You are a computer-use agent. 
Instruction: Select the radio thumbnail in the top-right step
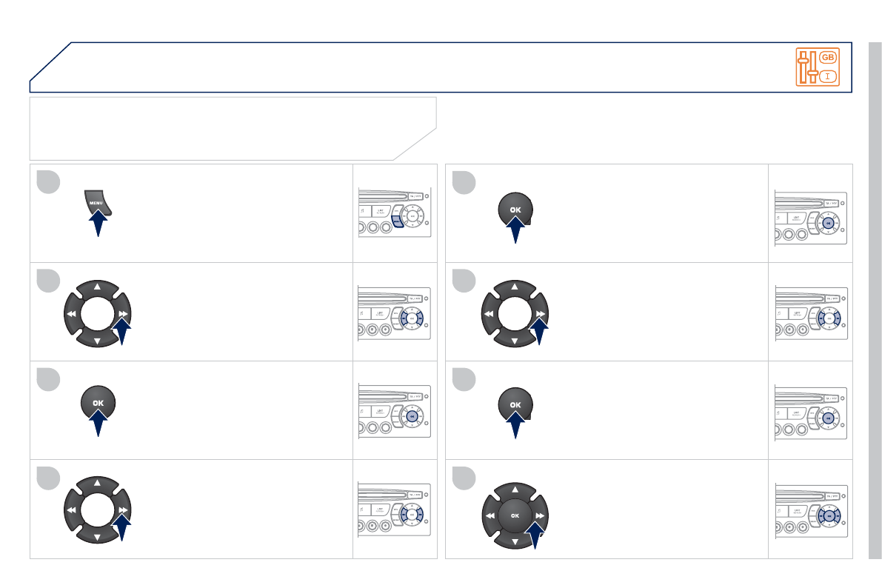point(812,213)
